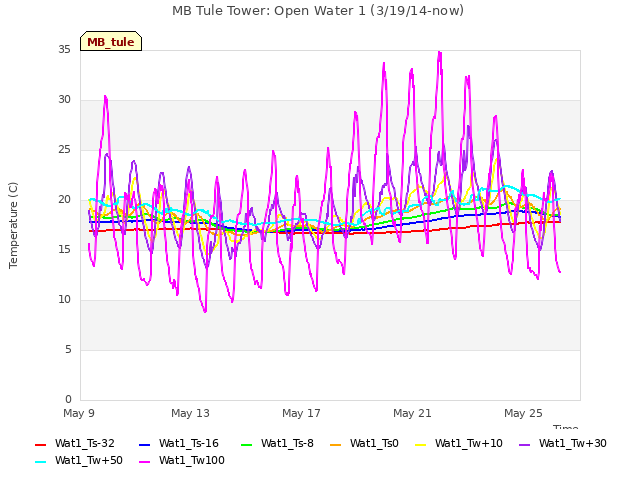
Task: Toggle the Wat1_Tw+10 legend entry
Action: 458,443
